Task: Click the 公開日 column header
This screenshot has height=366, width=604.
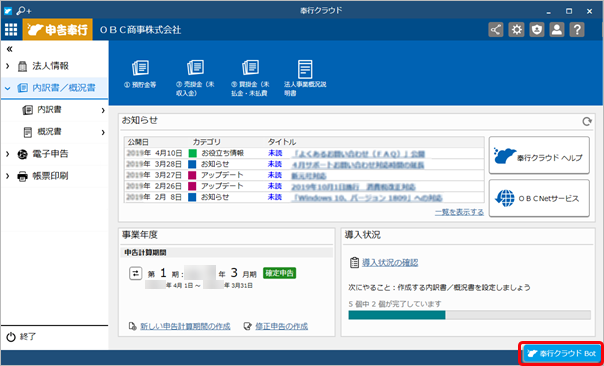Action: (138, 142)
